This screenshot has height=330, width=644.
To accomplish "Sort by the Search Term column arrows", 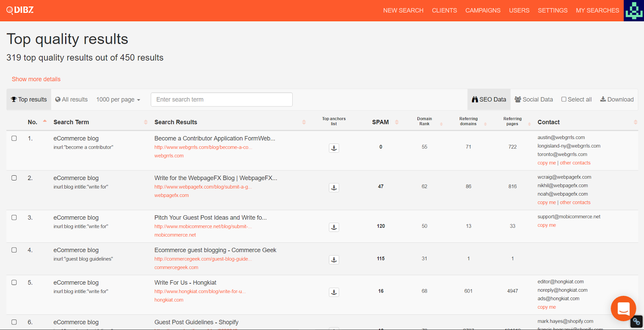I will point(146,122).
